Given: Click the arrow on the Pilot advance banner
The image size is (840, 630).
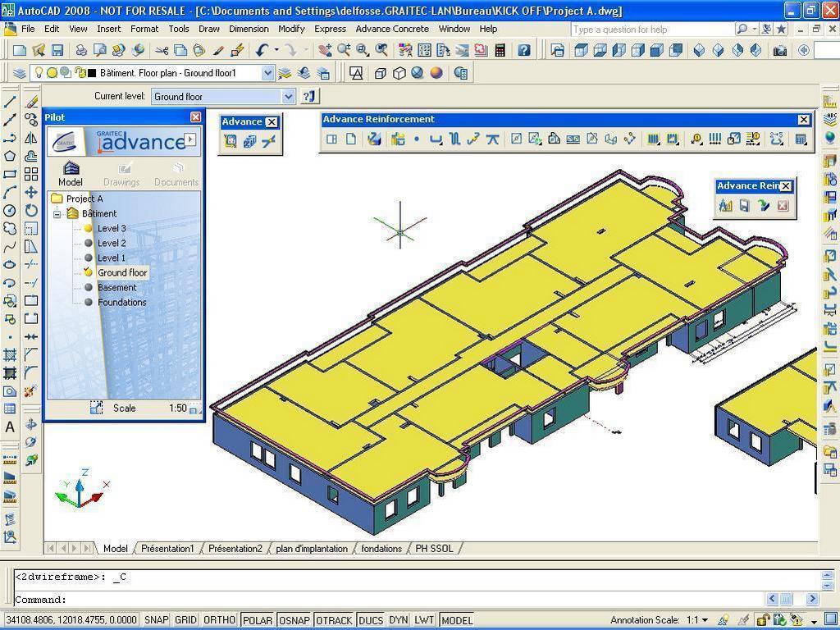Looking at the screenshot, I should (190, 139).
